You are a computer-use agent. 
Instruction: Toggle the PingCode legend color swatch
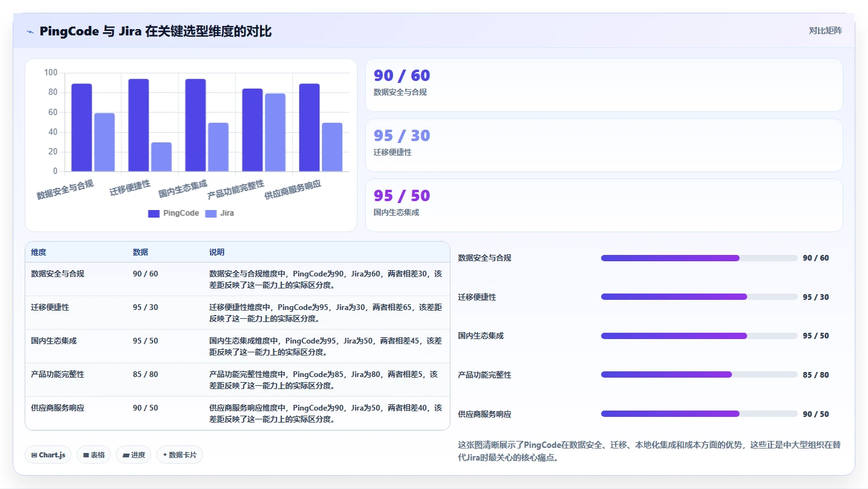[154, 214]
